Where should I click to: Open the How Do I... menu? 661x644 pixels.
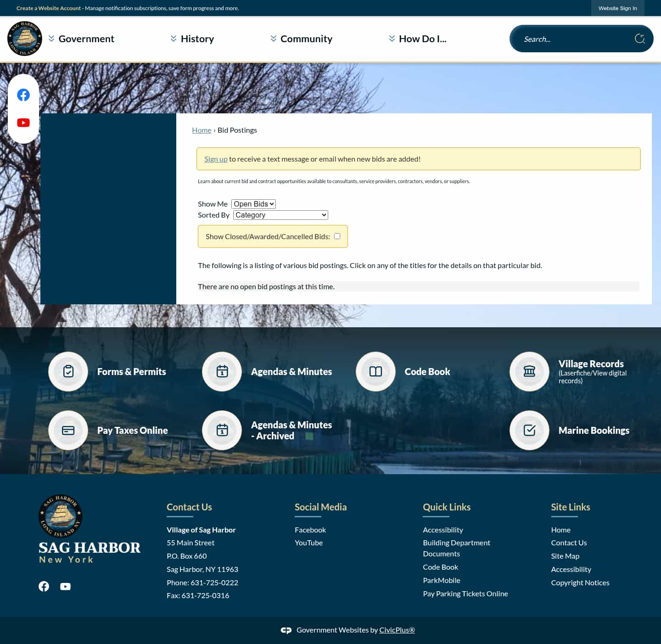(423, 39)
